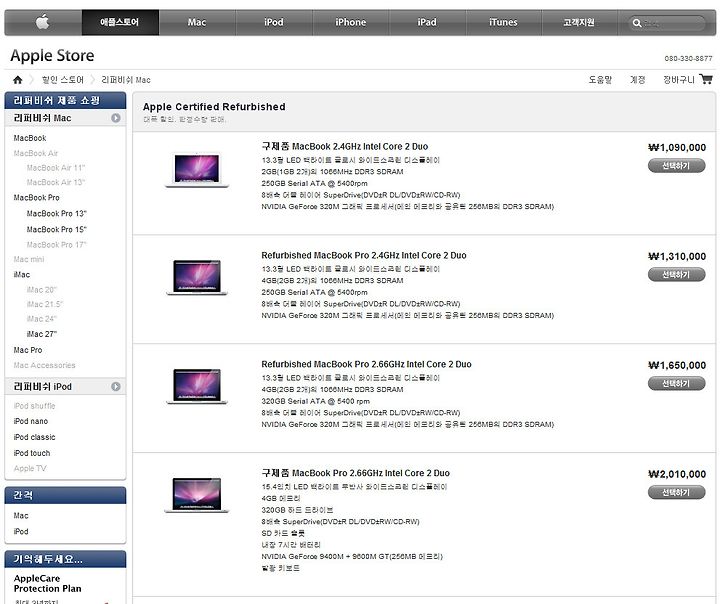Open the iPad navigation tab

point(427,22)
